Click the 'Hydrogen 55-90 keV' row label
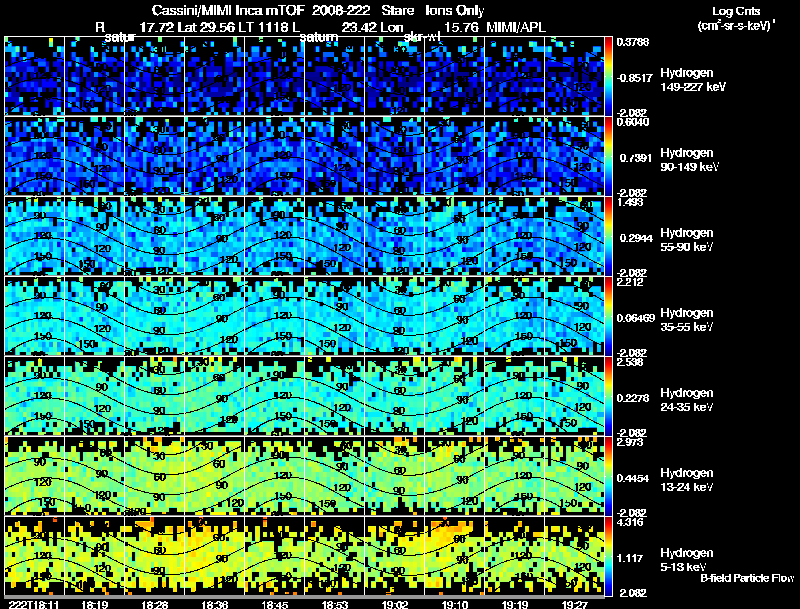 click(687, 240)
